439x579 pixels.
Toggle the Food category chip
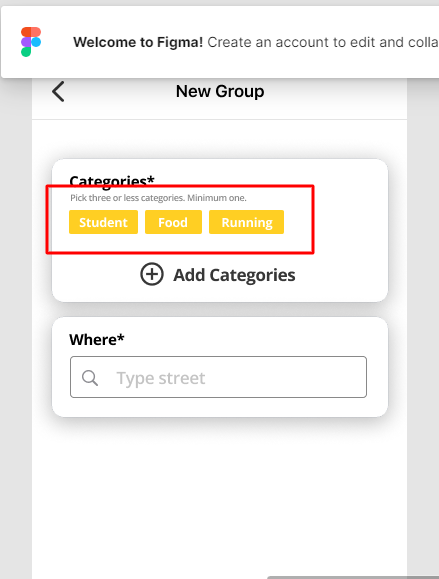point(173,222)
